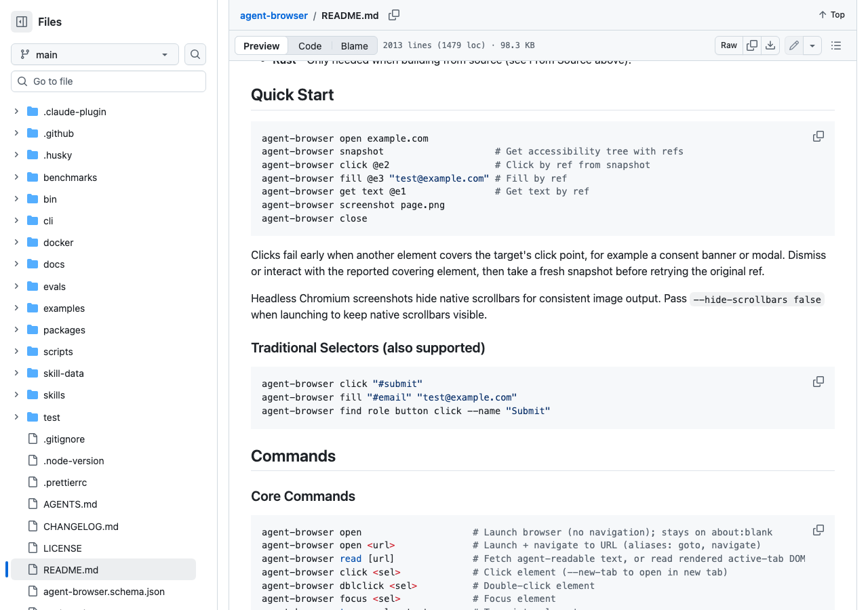Open the main branch selector dropdown
This screenshot has width=868, height=610.
pos(95,54)
